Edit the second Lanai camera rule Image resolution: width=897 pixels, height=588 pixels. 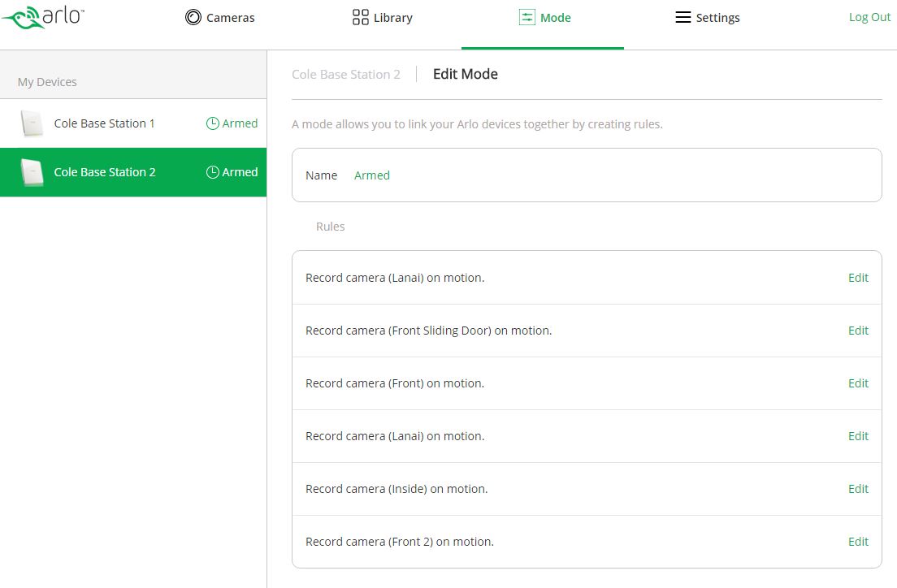858,436
